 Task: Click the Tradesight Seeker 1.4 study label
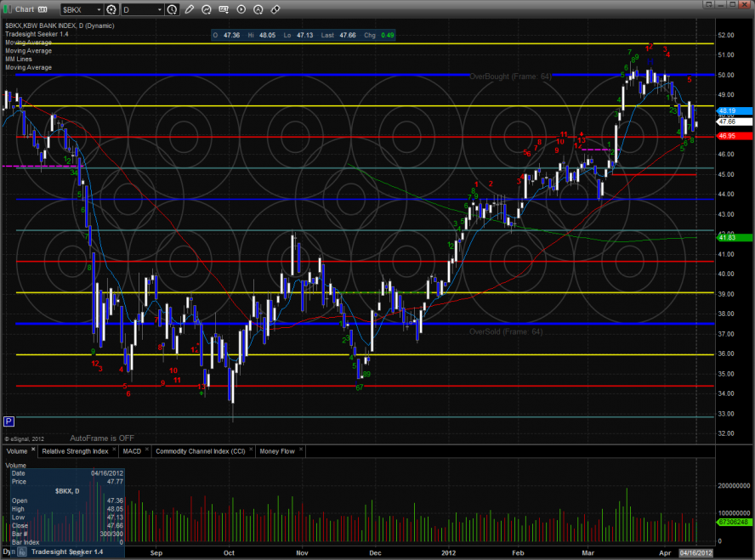[x=33, y=34]
